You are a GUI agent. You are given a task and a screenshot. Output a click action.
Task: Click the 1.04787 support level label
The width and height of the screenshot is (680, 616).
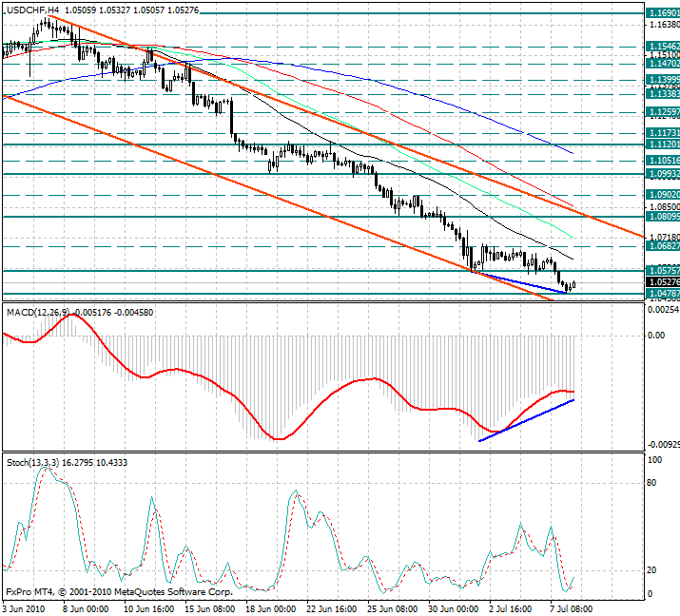click(x=662, y=295)
